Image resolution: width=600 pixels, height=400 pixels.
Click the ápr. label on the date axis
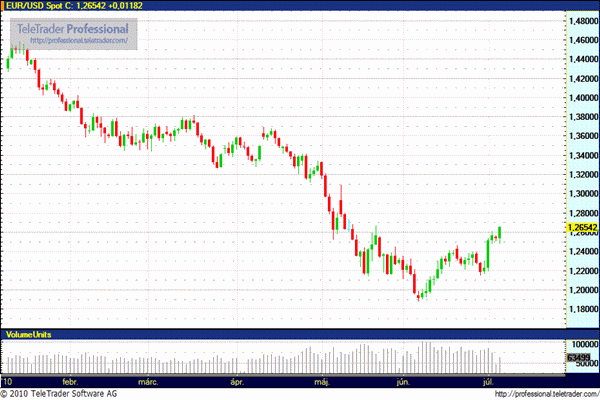[x=237, y=381]
